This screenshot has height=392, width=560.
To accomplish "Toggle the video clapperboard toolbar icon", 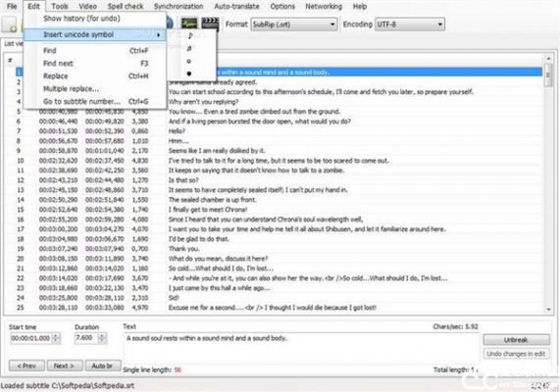I will (x=210, y=24).
